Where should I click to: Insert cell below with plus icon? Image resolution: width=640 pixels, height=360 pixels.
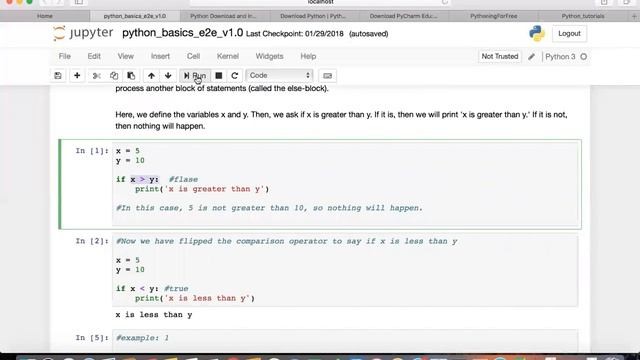click(x=77, y=76)
